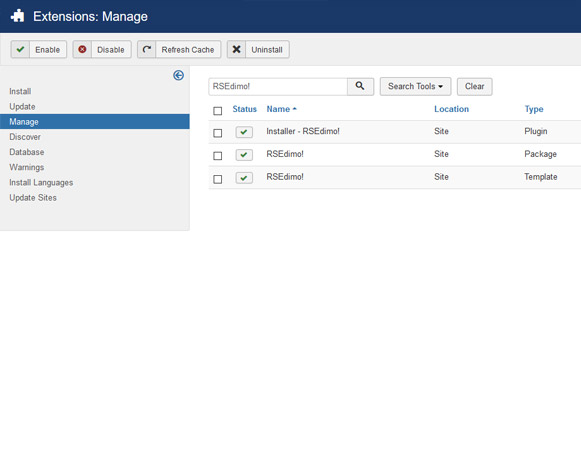Toggle status of RSEdimo! Template

coord(244,178)
